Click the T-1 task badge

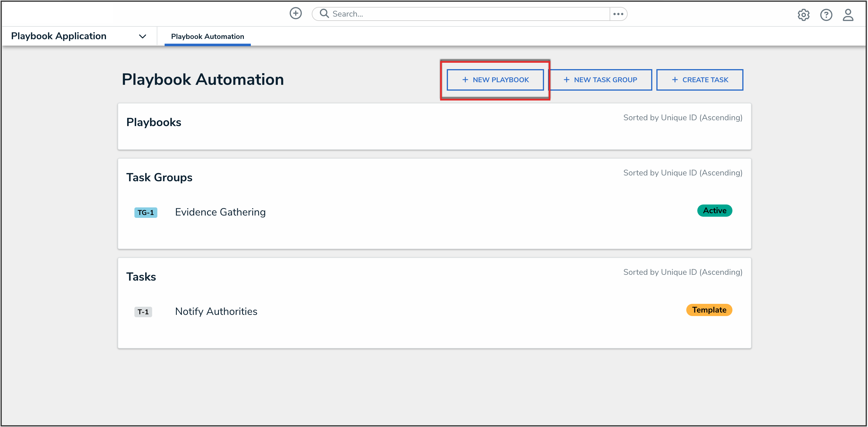point(143,312)
